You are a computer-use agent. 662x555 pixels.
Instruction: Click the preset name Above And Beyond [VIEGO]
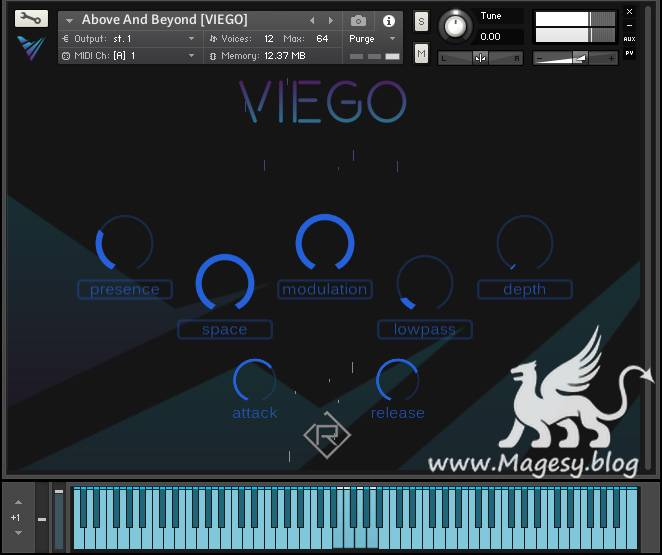point(165,19)
